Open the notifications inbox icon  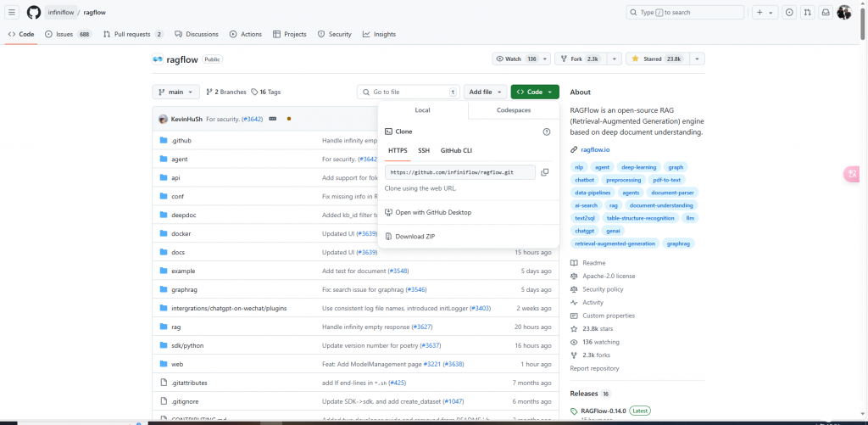826,12
